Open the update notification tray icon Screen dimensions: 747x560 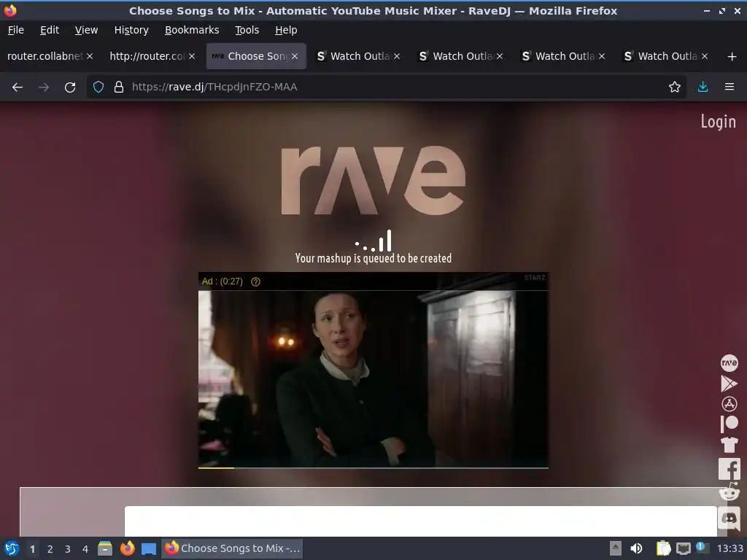tap(703, 548)
